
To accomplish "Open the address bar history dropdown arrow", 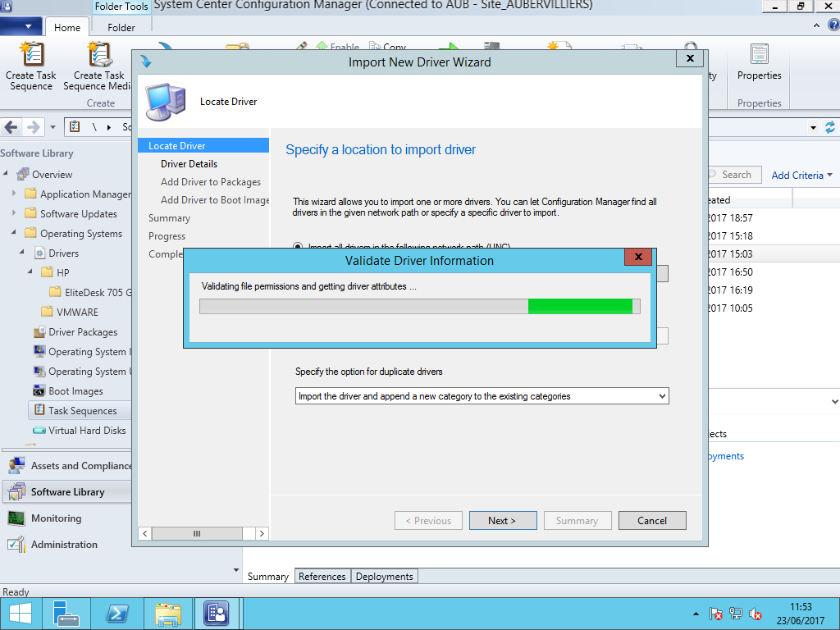I will coord(813,127).
